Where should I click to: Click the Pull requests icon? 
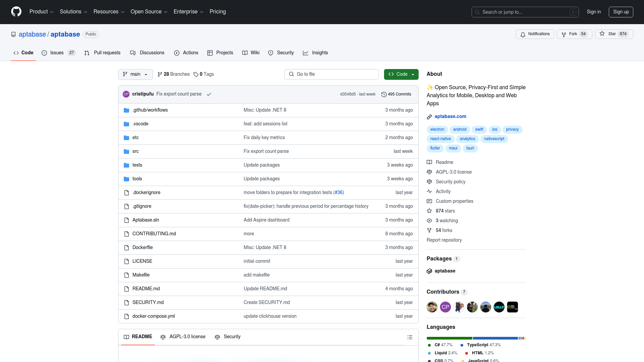click(x=87, y=53)
